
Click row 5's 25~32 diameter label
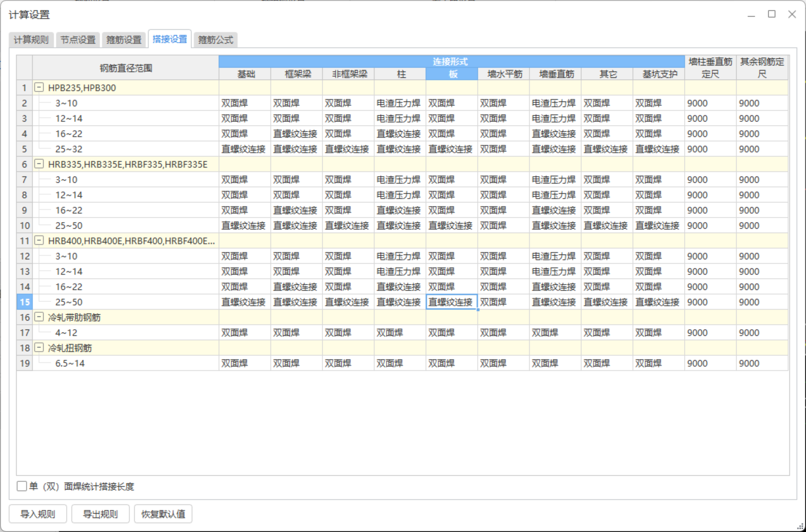(x=69, y=149)
